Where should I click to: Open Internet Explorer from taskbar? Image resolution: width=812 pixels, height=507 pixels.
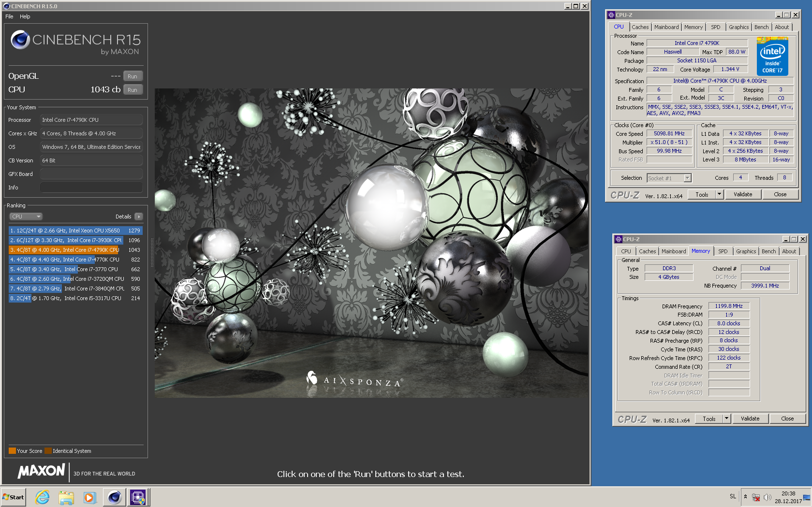43,497
